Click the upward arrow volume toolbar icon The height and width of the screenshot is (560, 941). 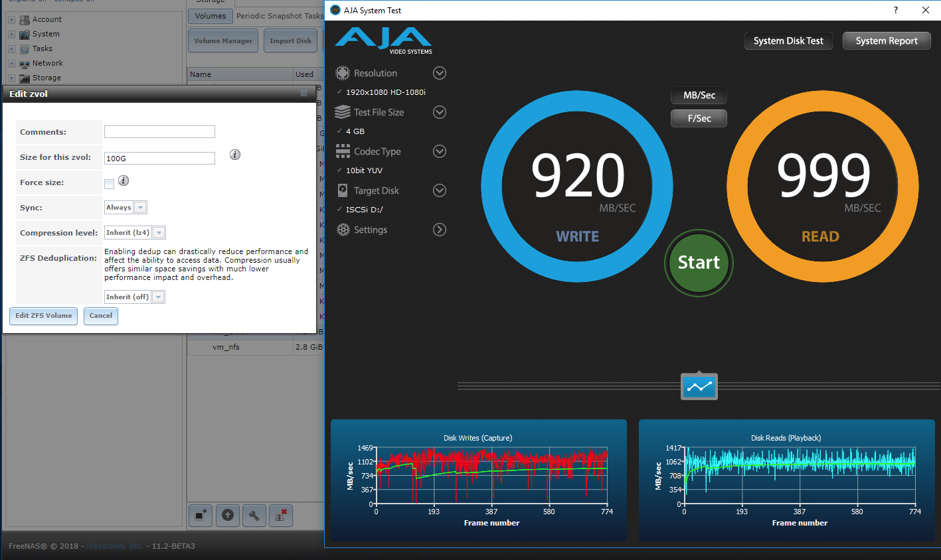click(228, 515)
